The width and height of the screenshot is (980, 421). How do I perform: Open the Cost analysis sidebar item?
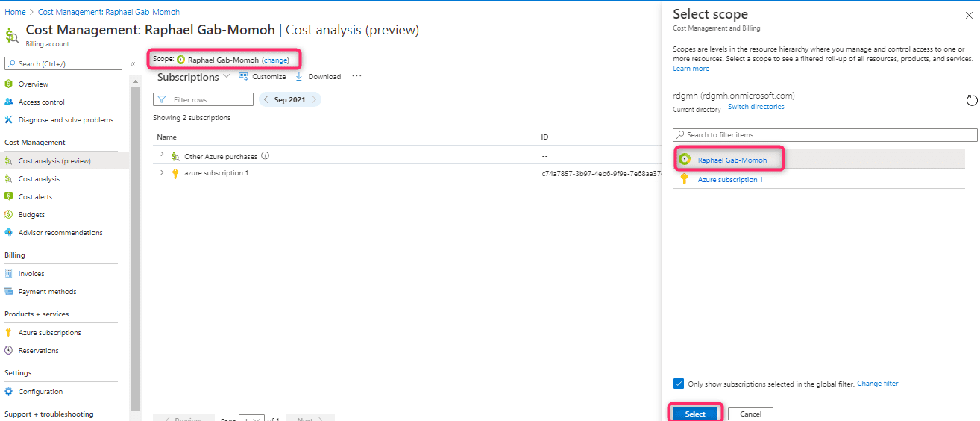pyautogui.click(x=39, y=179)
